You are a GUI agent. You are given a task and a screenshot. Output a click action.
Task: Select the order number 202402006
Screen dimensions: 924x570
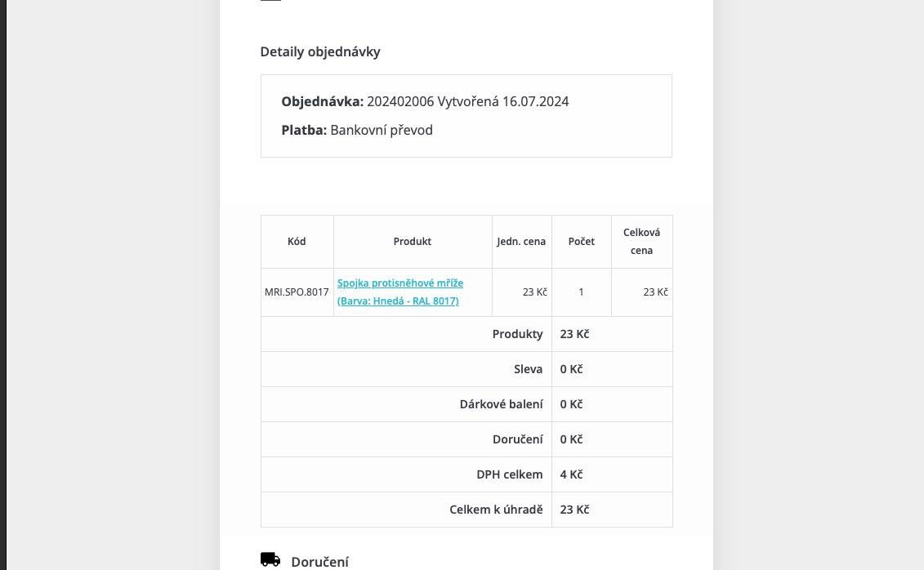pos(400,101)
